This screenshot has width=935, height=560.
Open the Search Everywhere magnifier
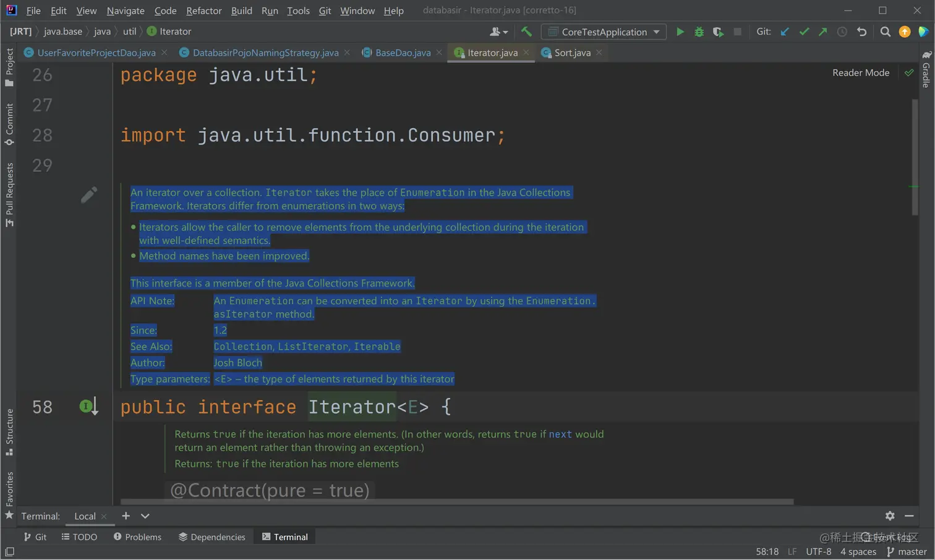click(x=885, y=32)
